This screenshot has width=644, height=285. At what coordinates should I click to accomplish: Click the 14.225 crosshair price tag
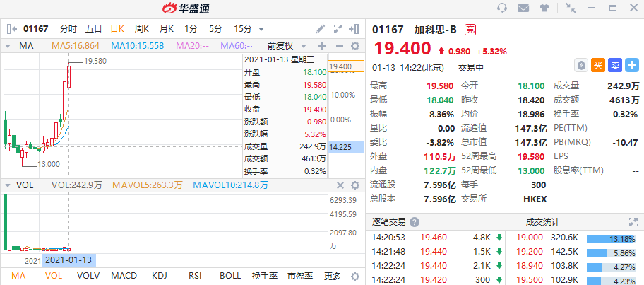point(346,147)
